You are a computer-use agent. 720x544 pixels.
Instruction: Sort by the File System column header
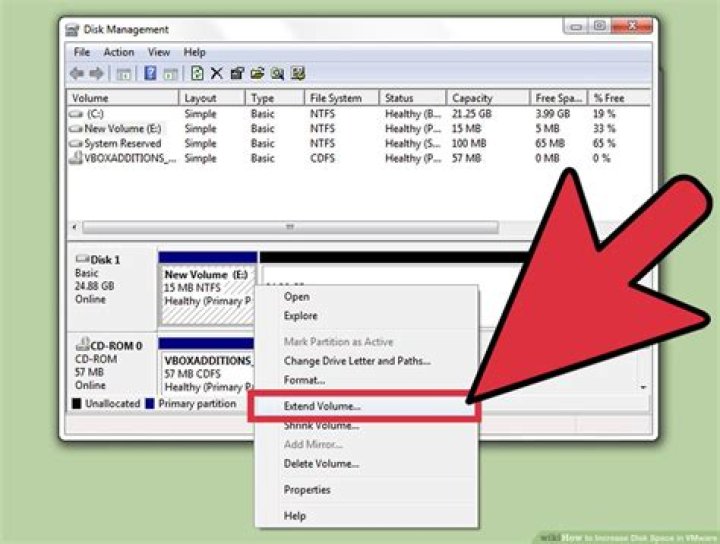342,98
